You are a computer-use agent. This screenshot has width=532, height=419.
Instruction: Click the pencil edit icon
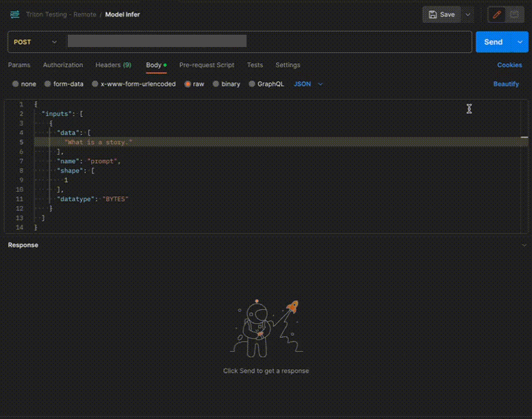click(x=496, y=15)
